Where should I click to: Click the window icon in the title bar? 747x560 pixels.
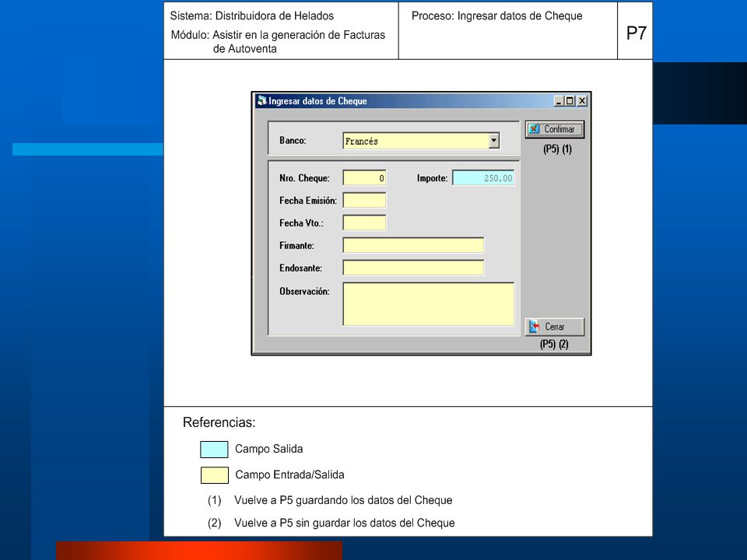click(261, 100)
